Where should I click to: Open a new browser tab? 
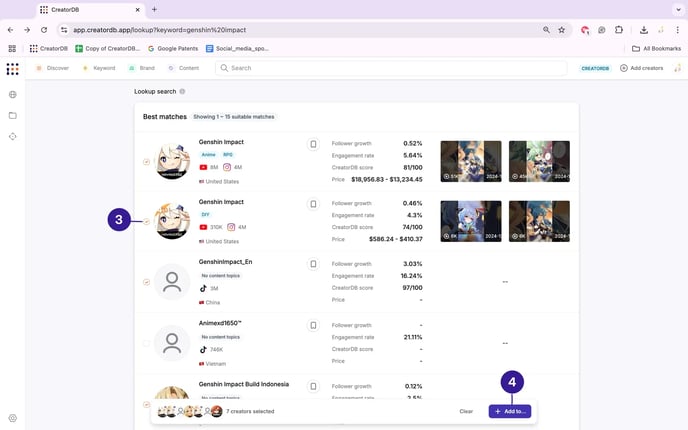(154, 9)
